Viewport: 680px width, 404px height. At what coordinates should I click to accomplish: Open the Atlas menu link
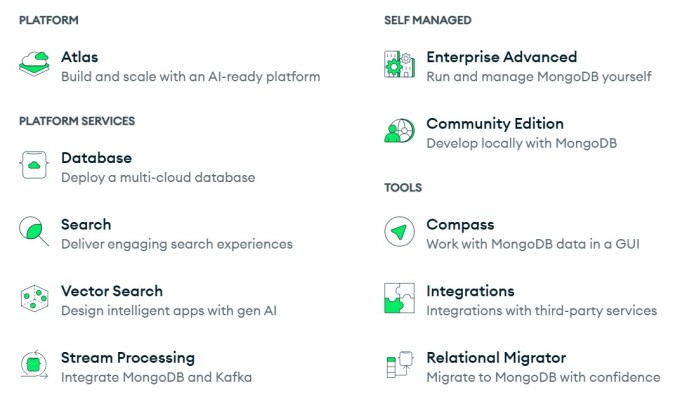coord(80,57)
